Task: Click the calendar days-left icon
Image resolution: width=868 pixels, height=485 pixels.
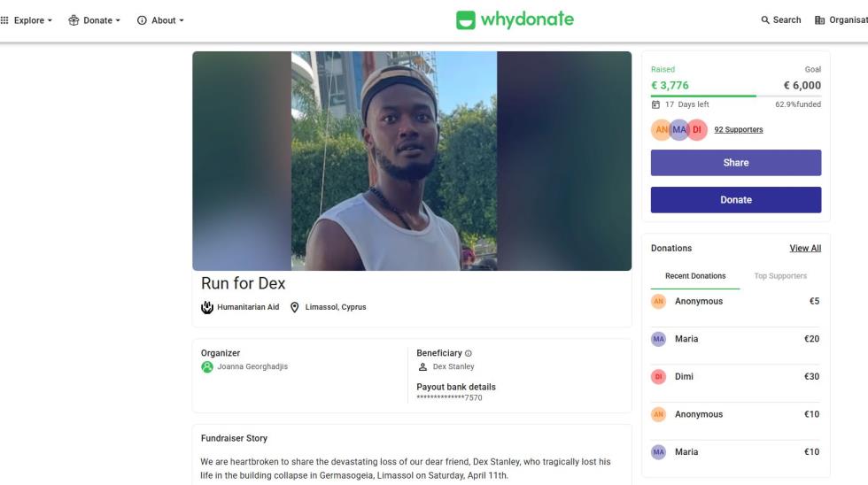Action: tap(656, 104)
